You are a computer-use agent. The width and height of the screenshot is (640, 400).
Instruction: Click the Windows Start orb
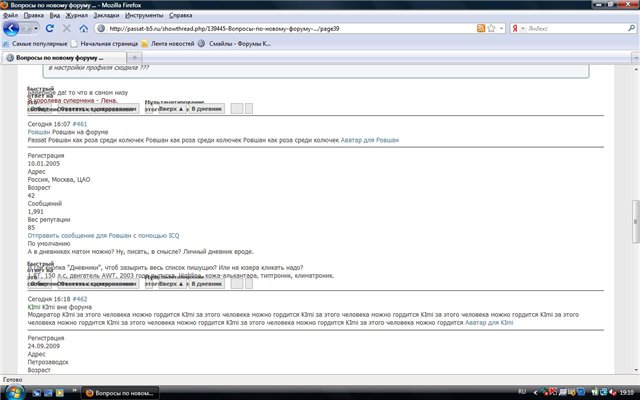pyautogui.click(x=12, y=391)
